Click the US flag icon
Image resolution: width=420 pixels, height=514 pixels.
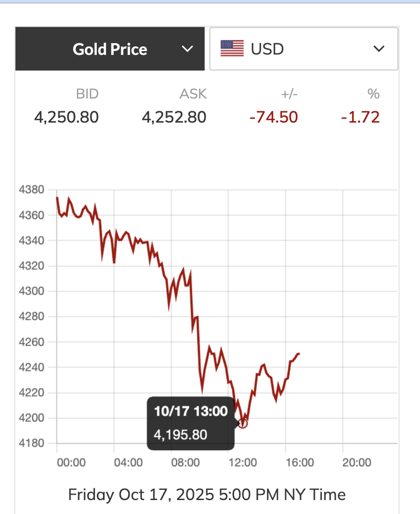pos(232,49)
